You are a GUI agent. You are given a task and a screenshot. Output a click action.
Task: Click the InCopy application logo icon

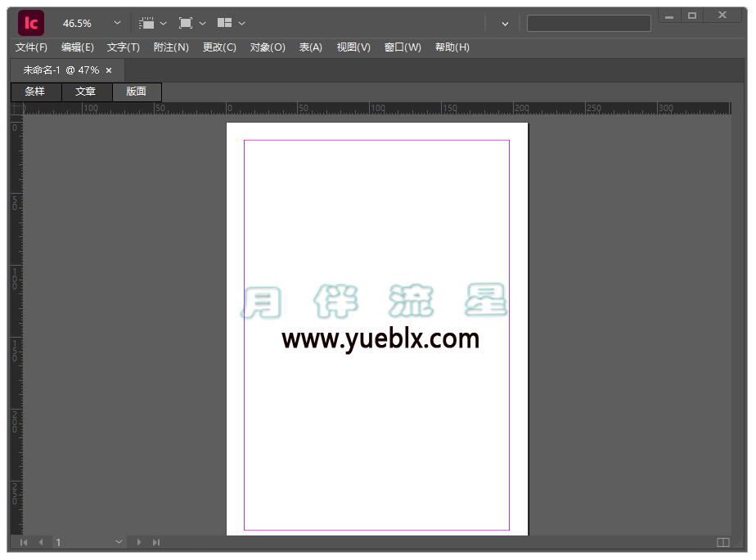click(31, 23)
